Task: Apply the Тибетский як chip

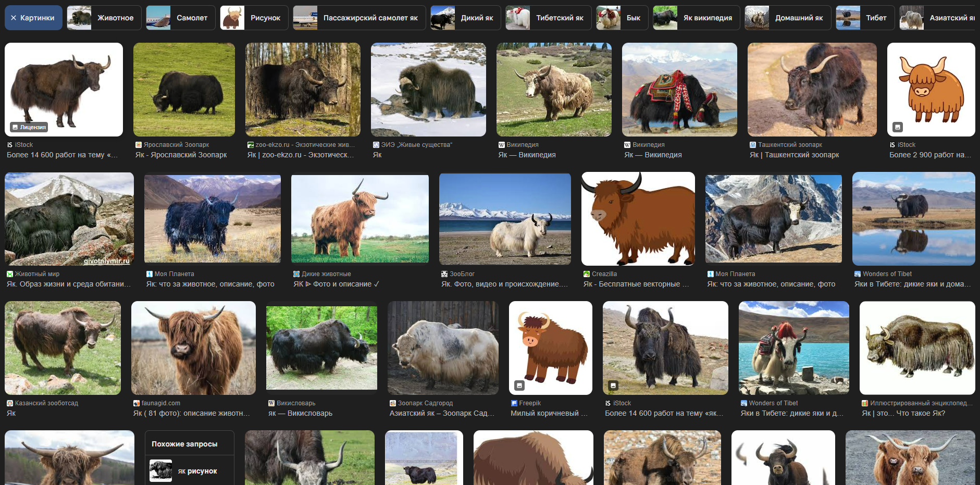Action: point(548,18)
